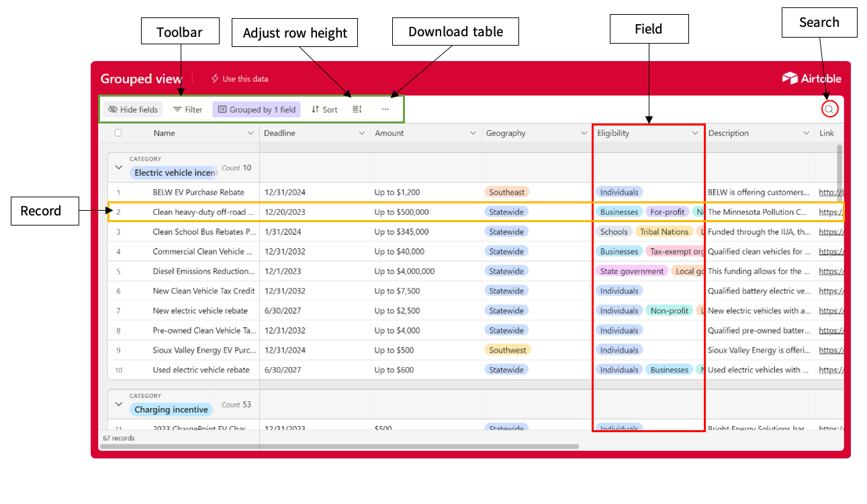Open the Sort option

(324, 109)
